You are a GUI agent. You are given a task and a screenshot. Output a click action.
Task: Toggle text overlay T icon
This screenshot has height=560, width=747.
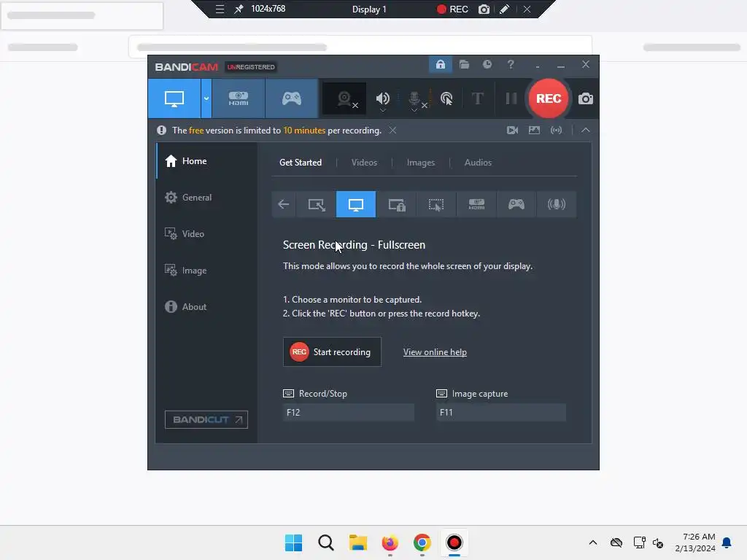pos(477,98)
